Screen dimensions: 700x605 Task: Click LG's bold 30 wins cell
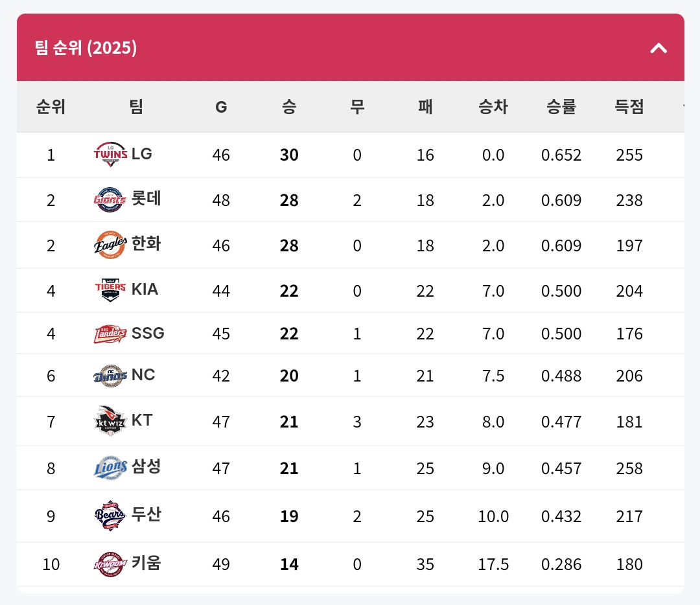coord(289,155)
